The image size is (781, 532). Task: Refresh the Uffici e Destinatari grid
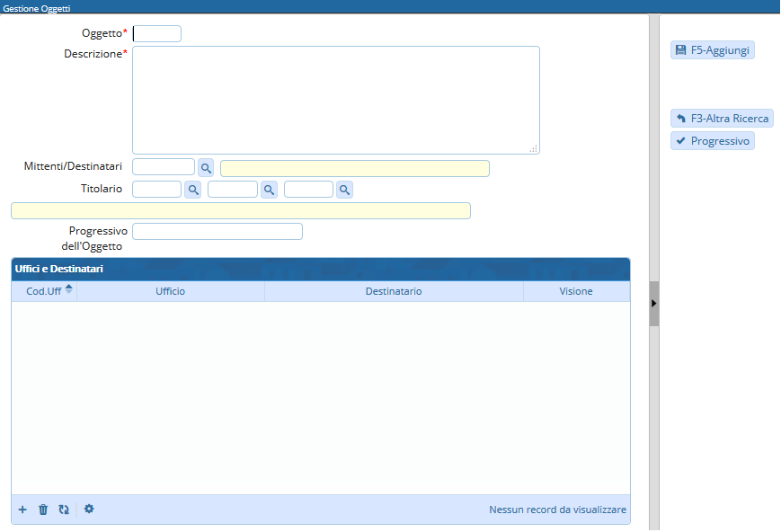click(x=64, y=510)
